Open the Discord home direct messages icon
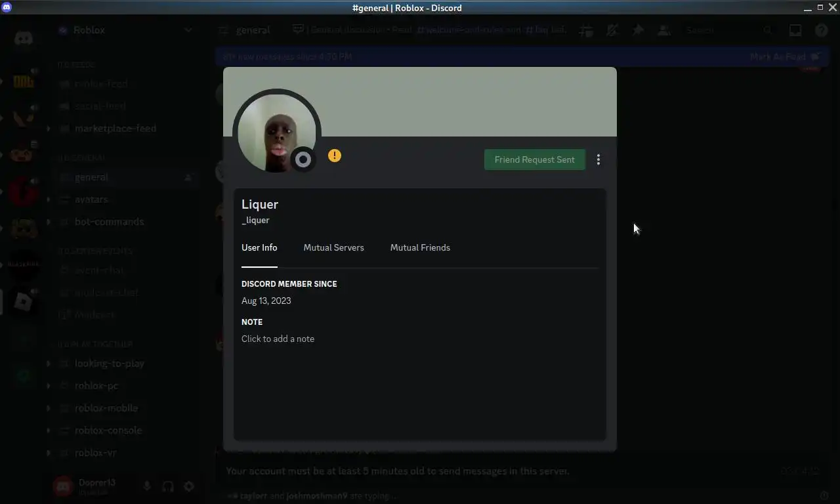 click(24, 37)
